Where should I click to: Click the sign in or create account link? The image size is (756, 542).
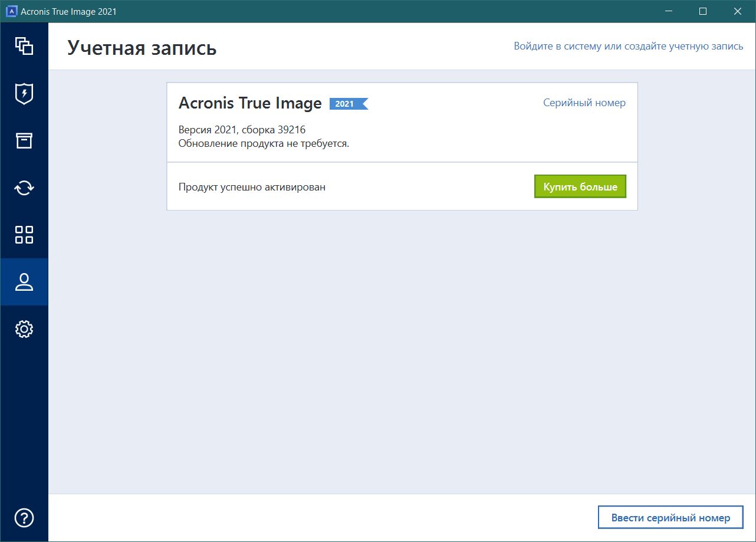(x=628, y=46)
